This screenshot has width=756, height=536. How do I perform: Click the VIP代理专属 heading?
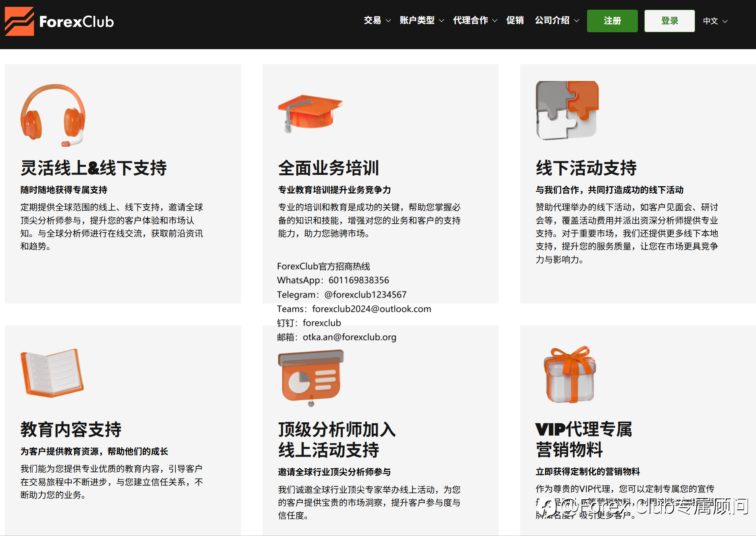pyautogui.click(x=584, y=430)
